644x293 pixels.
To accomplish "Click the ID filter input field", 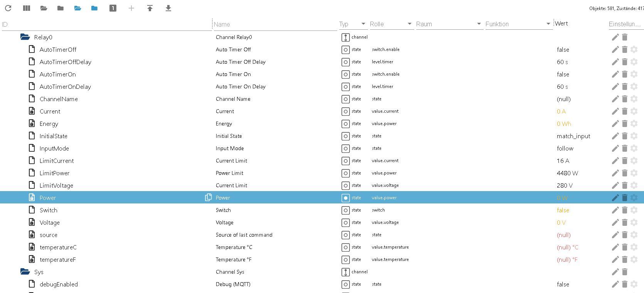I will pyautogui.click(x=106, y=24).
